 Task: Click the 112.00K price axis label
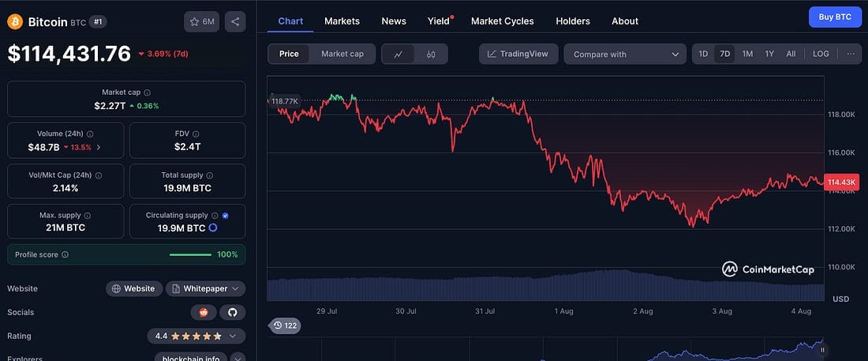(841, 229)
